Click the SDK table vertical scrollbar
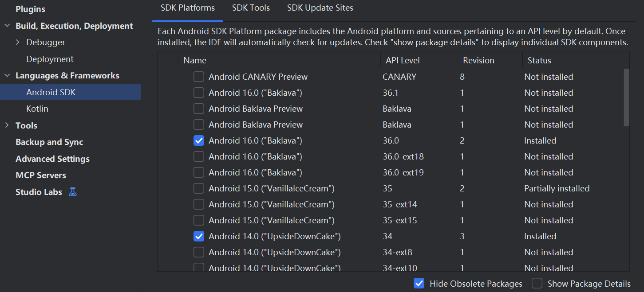This screenshot has width=644, height=292. pos(626,97)
